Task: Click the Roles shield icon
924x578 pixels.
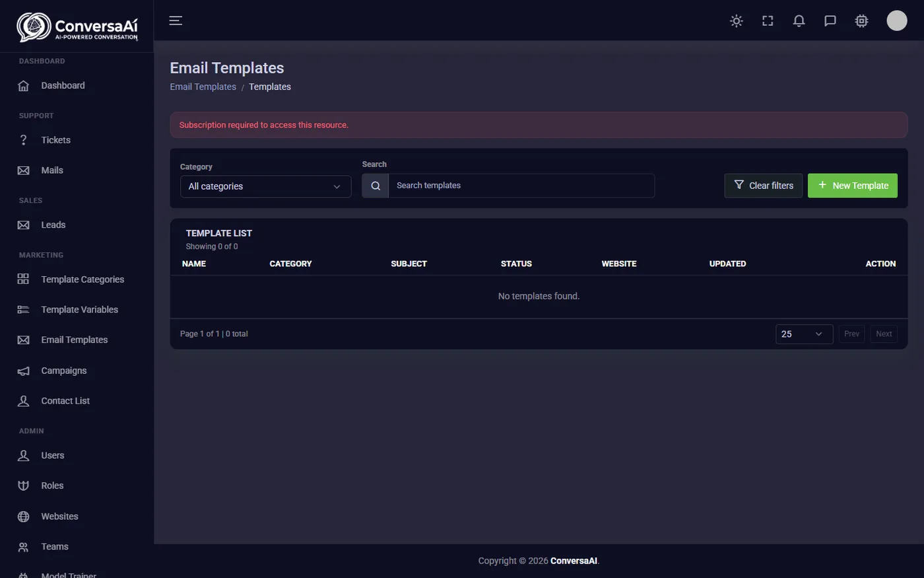Action: [23, 486]
